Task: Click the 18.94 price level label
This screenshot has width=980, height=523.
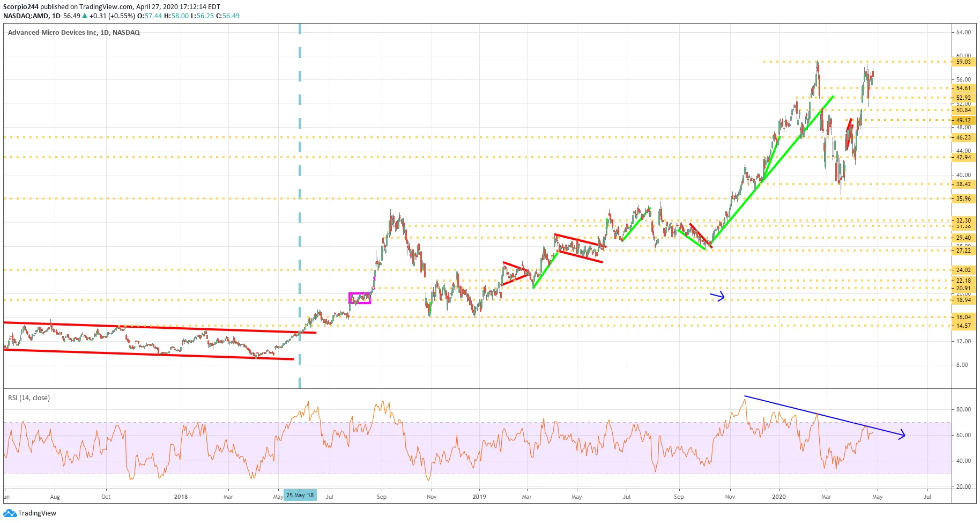Action: 963,300
